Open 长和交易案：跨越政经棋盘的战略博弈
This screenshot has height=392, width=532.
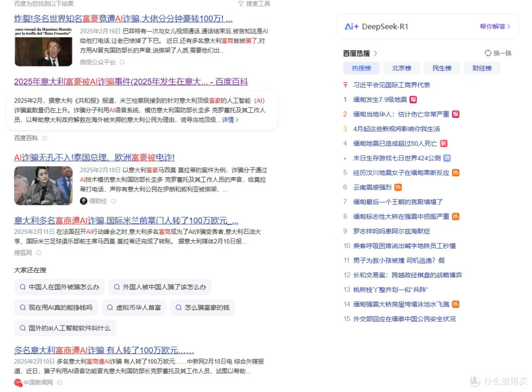tap(407, 275)
